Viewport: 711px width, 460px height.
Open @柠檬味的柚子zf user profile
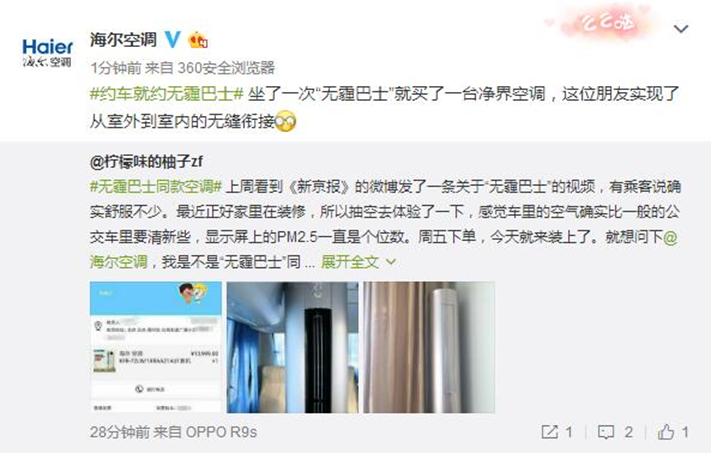(x=146, y=161)
